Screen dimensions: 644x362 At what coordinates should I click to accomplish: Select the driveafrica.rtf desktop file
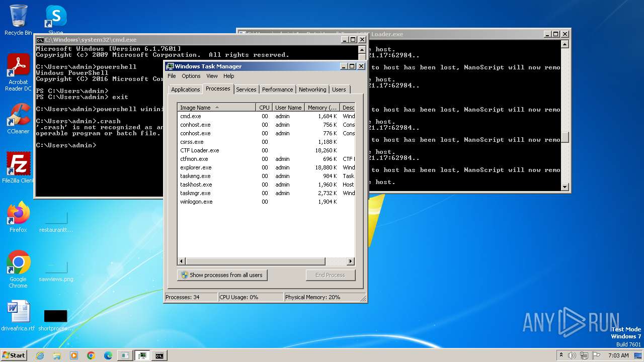coord(18,316)
